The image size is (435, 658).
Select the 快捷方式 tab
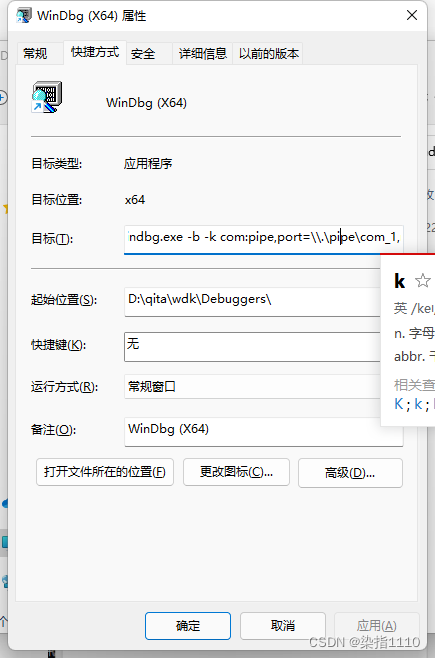(95, 52)
